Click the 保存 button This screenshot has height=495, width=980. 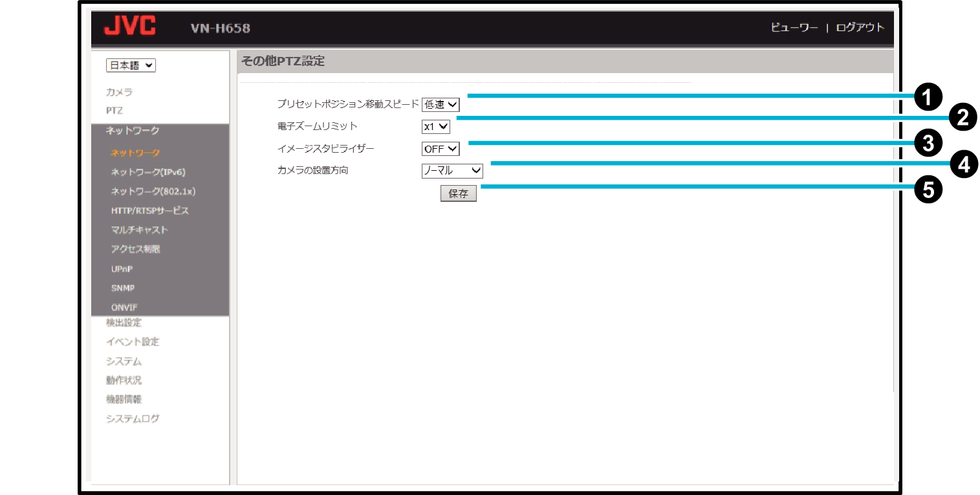click(458, 193)
